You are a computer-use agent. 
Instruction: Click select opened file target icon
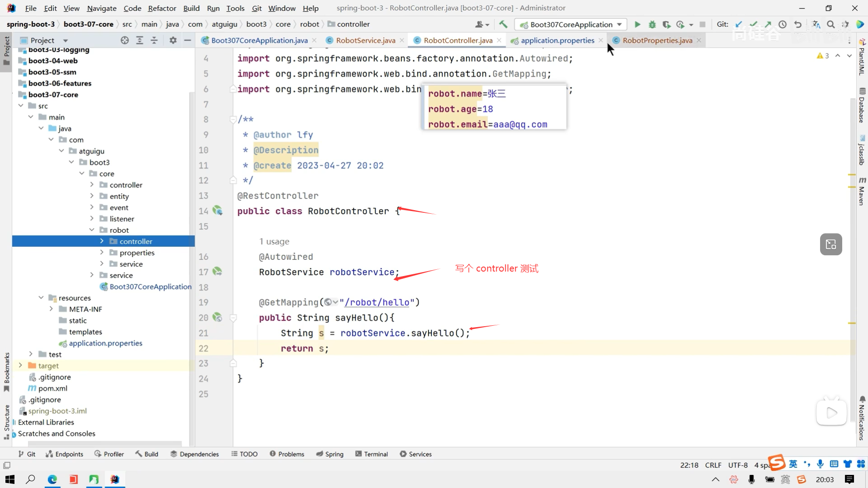(125, 40)
